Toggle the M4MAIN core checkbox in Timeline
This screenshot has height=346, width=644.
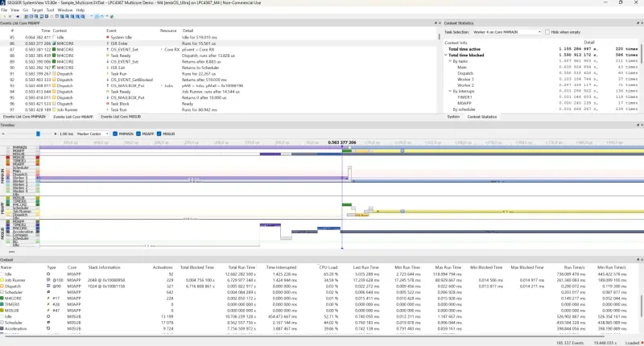[x=115, y=134]
